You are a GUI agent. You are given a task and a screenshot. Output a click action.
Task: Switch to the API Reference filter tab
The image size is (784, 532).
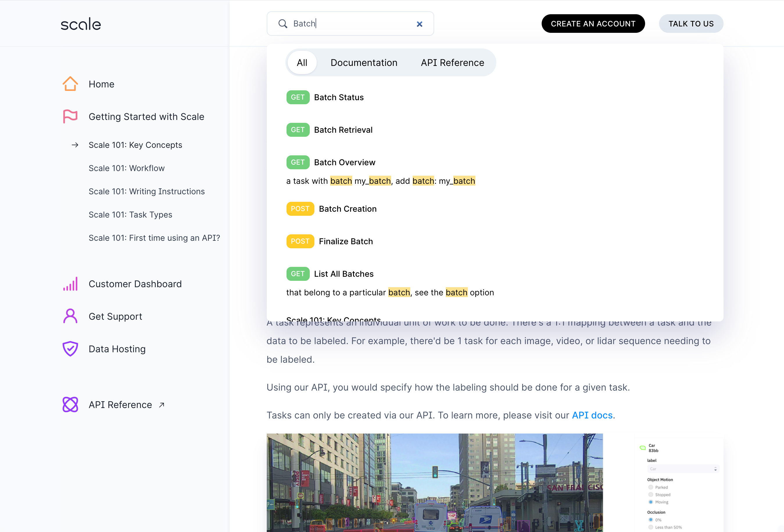(x=452, y=63)
